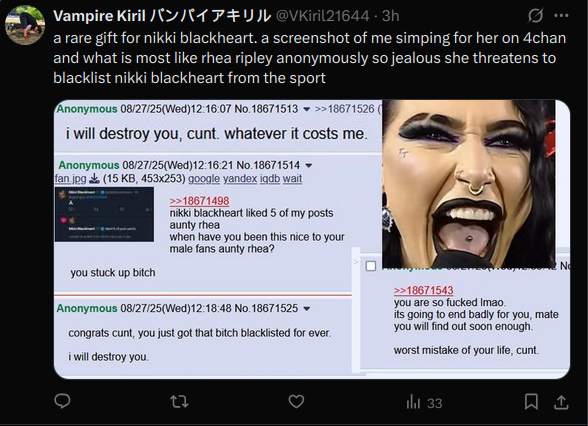Open Grok explain slashed-circle icon
This screenshot has width=588, height=426.
(x=536, y=16)
